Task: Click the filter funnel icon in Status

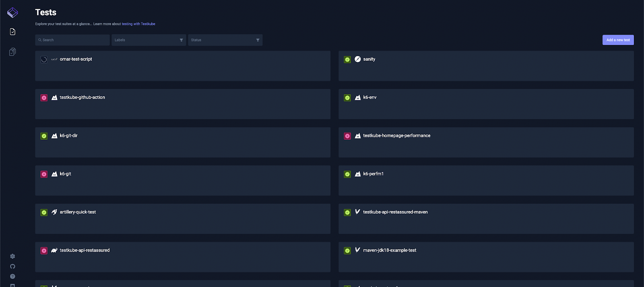Action: [258, 40]
